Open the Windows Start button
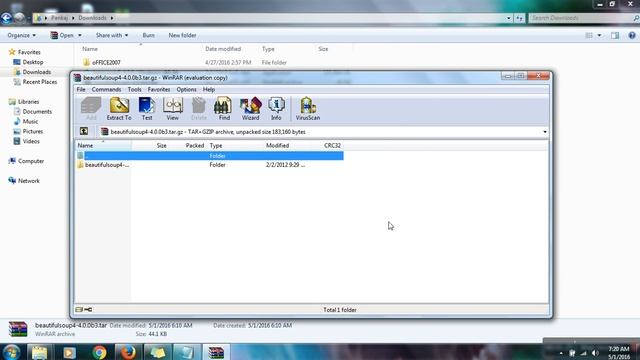 11,352
